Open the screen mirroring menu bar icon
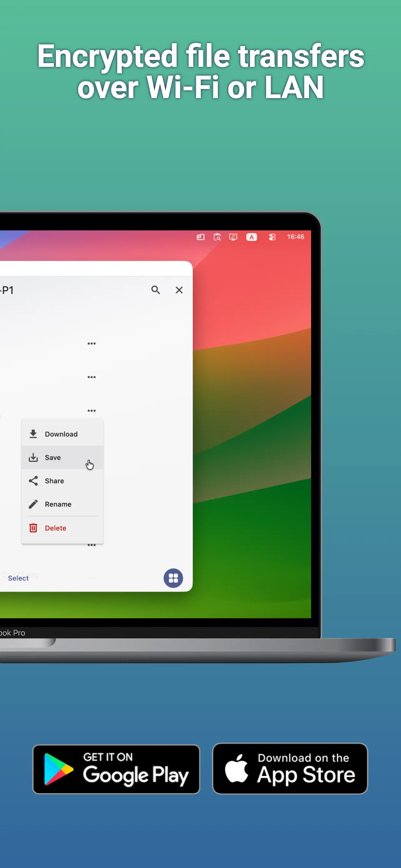The image size is (401, 868). (233, 237)
